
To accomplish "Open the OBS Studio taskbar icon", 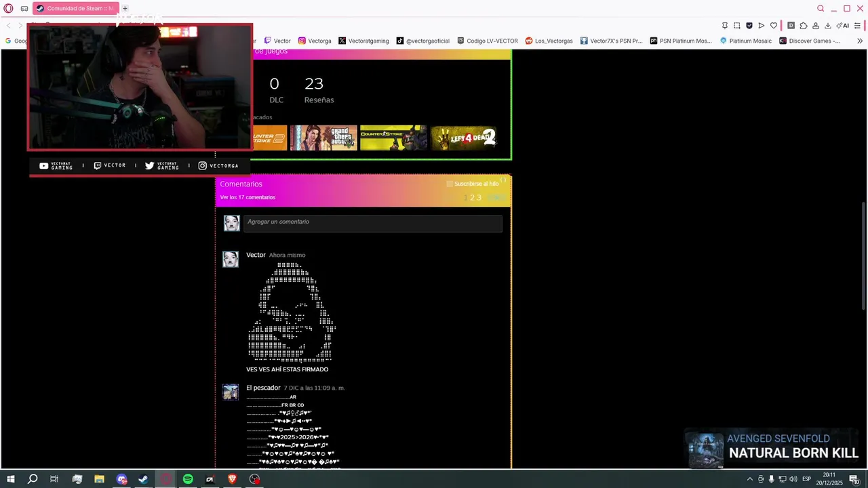I will tap(254, 479).
